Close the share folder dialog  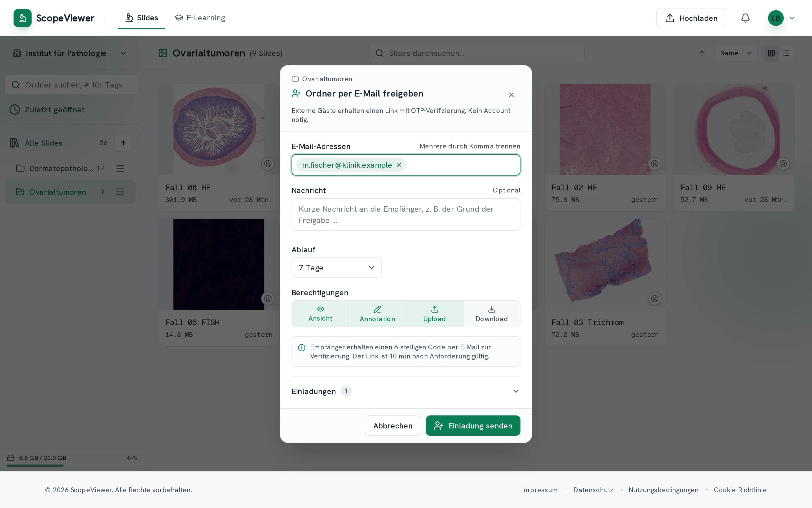click(x=511, y=95)
